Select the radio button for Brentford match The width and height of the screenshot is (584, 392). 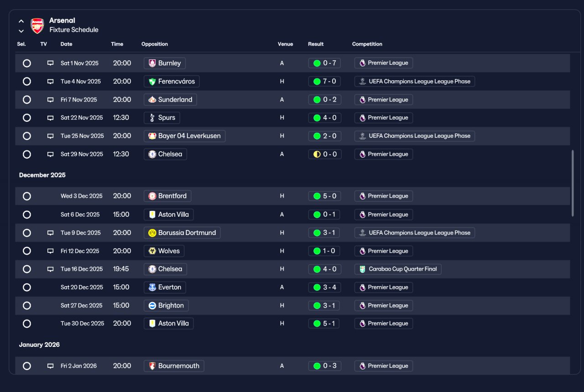pos(27,196)
